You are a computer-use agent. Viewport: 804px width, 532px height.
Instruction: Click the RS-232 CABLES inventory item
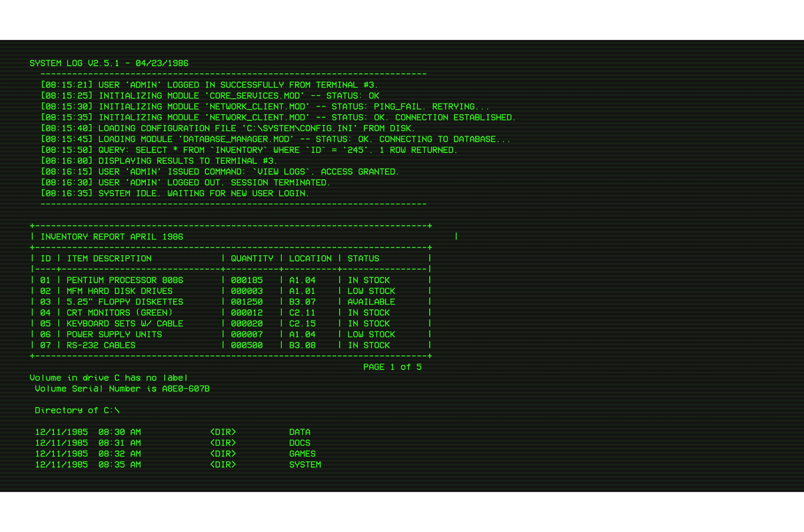point(101,345)
